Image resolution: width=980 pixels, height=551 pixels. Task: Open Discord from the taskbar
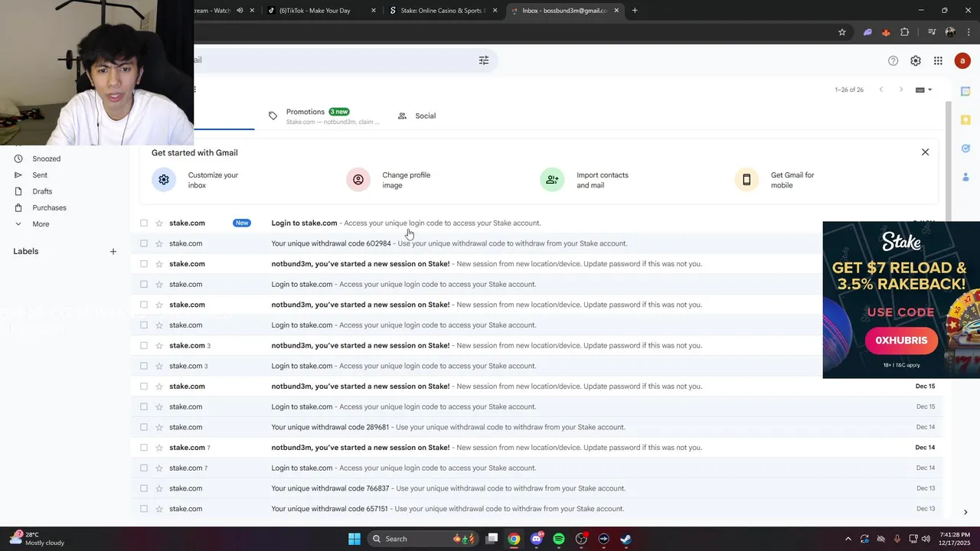click(537, 539)
